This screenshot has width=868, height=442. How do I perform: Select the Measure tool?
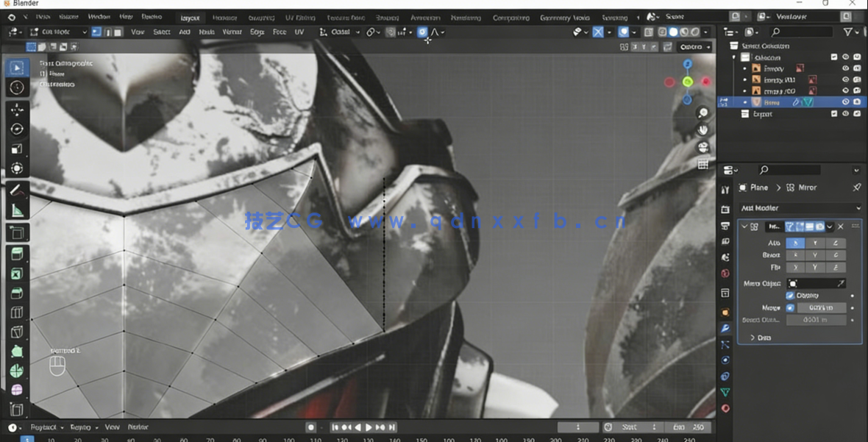point(16,210)
